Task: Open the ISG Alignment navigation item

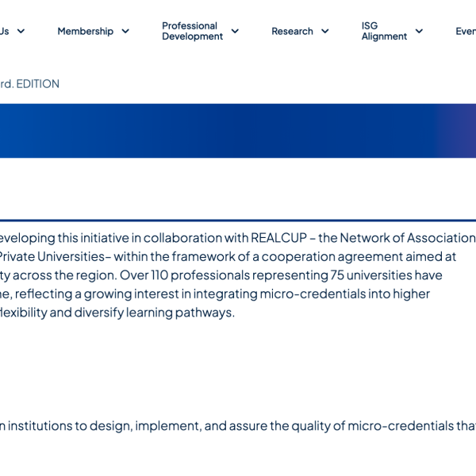Action: [x=384, y=31]
